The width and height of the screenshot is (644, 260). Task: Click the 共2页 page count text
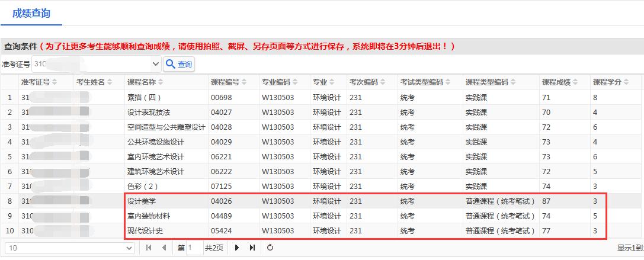(x=214, y=248)
